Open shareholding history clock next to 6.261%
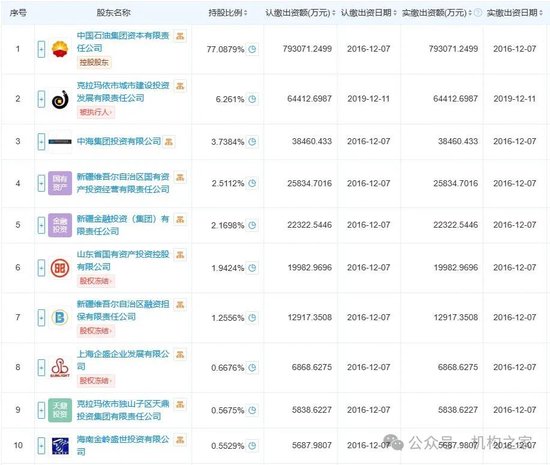 pyautogui.click(x=252, y=99)
